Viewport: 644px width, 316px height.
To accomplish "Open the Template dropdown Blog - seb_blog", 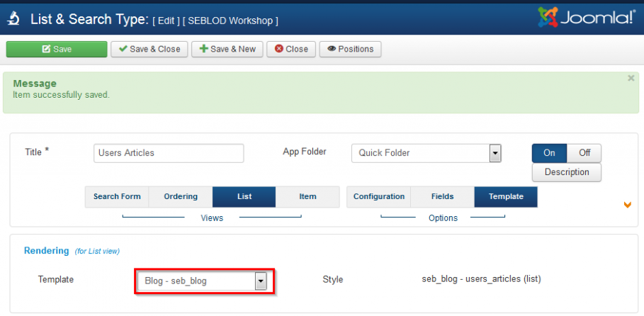I will (x=203, y=281).
